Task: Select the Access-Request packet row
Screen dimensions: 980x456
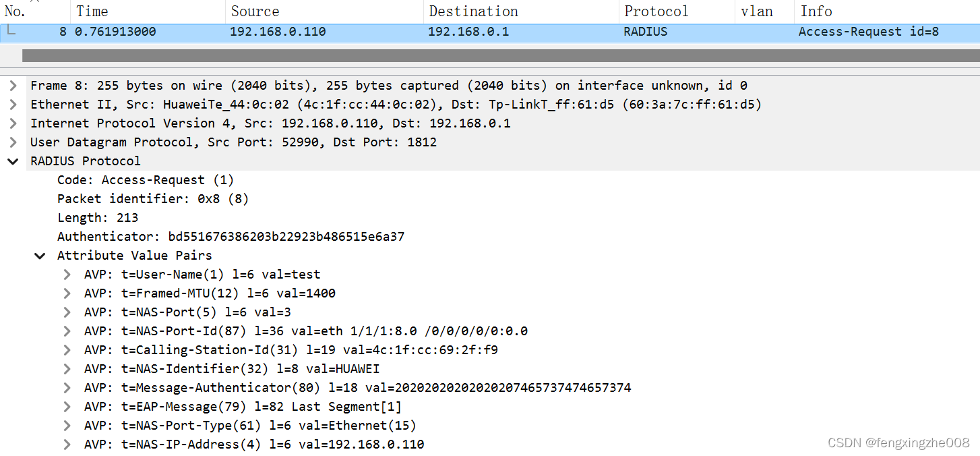Action: point(404,31)
